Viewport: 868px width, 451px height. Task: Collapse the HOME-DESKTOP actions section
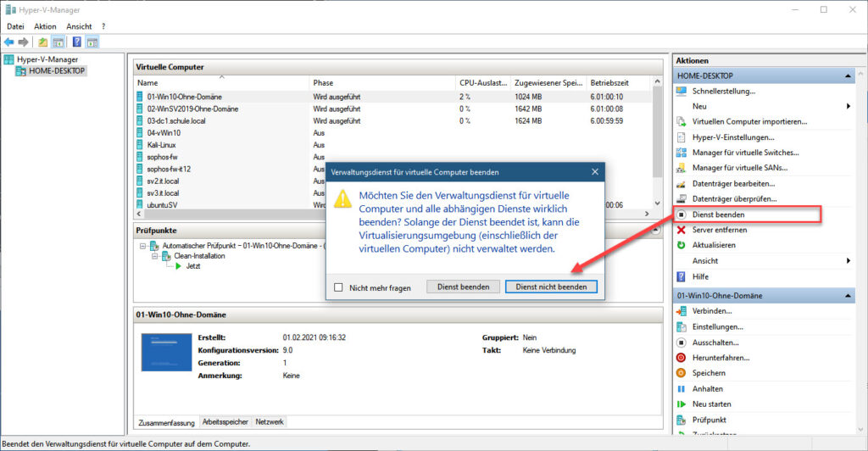click(x=848, y=75)
